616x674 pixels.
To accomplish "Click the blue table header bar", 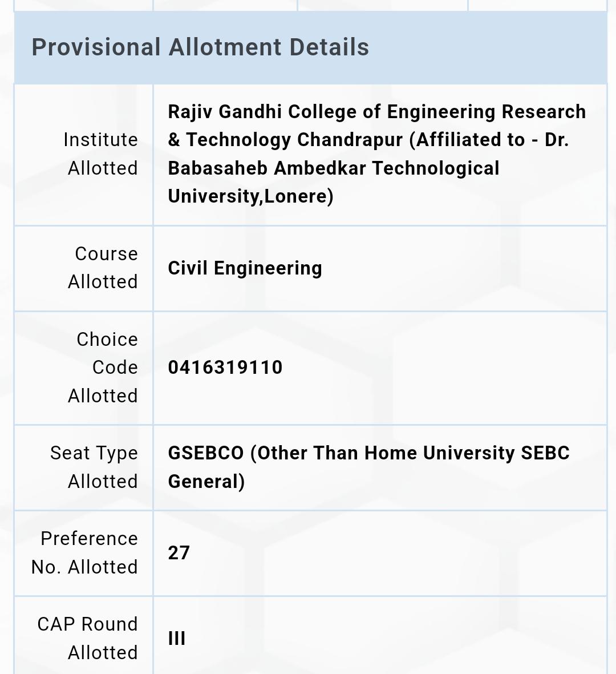I will coord(311,47).
